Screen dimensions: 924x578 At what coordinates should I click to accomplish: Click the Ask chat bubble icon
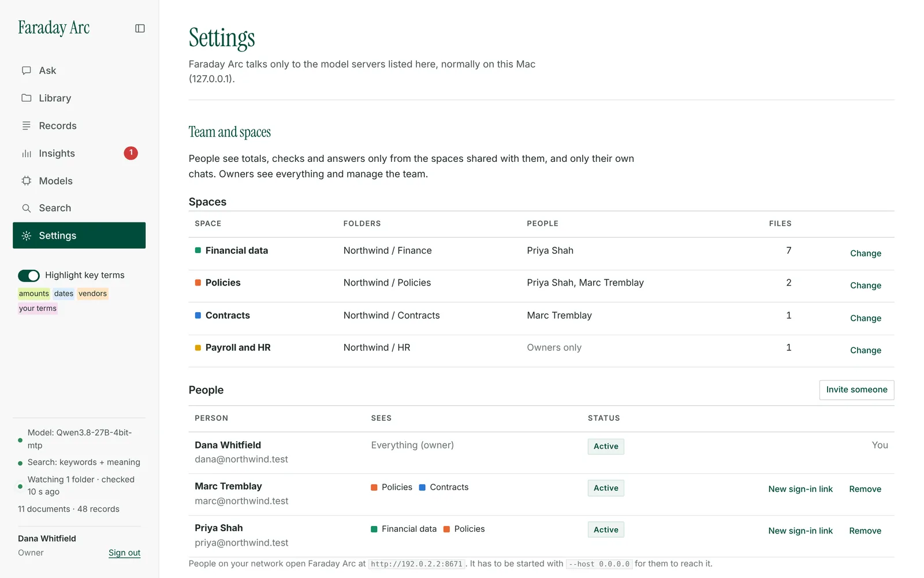[27, 71]
